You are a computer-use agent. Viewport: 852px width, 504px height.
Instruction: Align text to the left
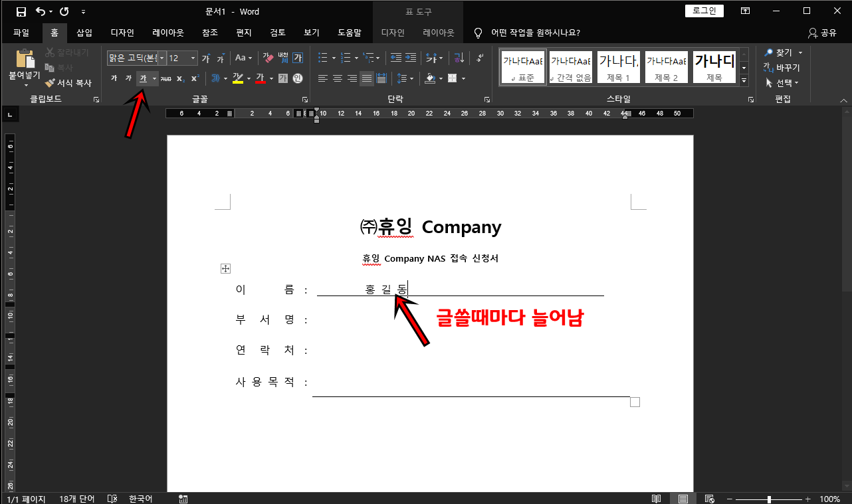(323, 78)
